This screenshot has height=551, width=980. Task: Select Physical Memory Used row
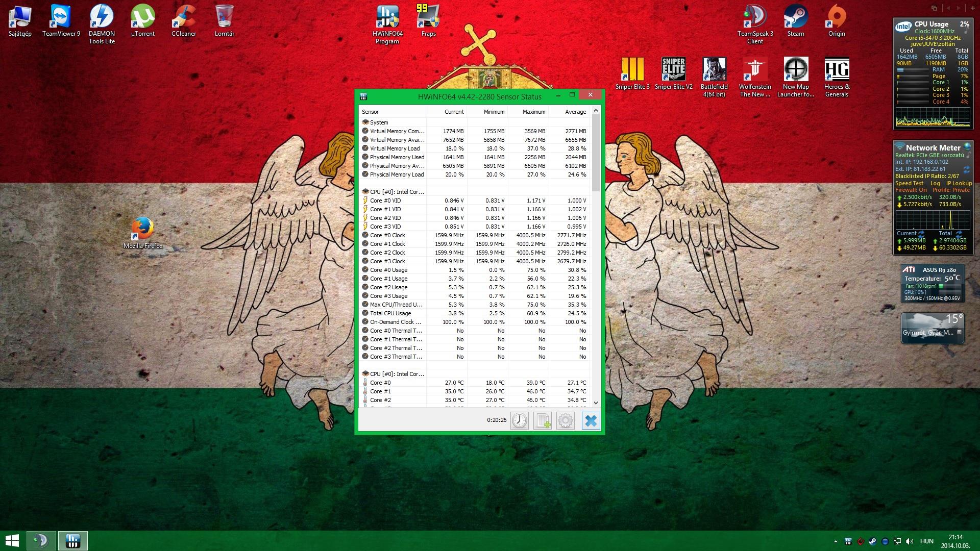pyautogui.click(x=475, y=157)
